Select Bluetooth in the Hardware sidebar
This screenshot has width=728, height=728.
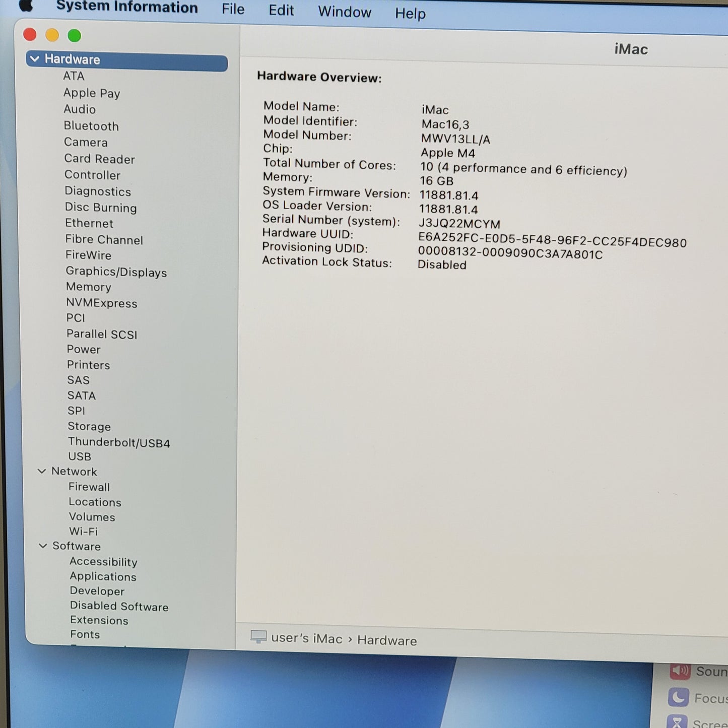(x=91, y=126)
